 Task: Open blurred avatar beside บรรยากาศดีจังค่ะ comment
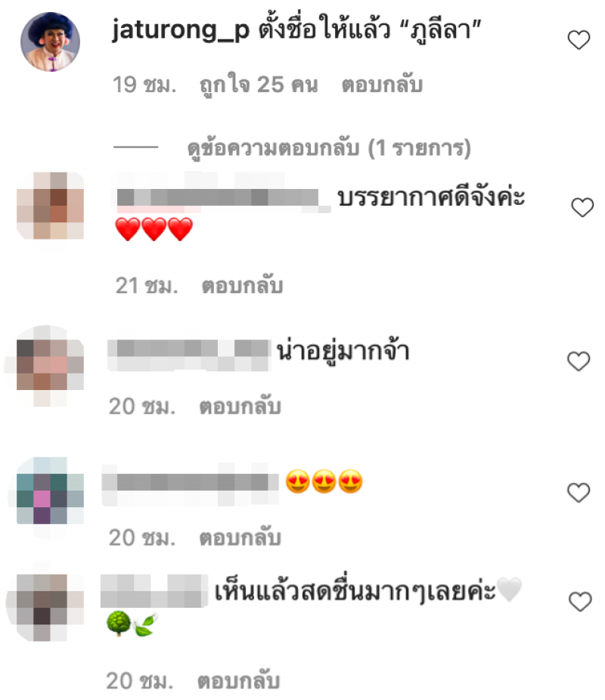[x=51, y=206]
